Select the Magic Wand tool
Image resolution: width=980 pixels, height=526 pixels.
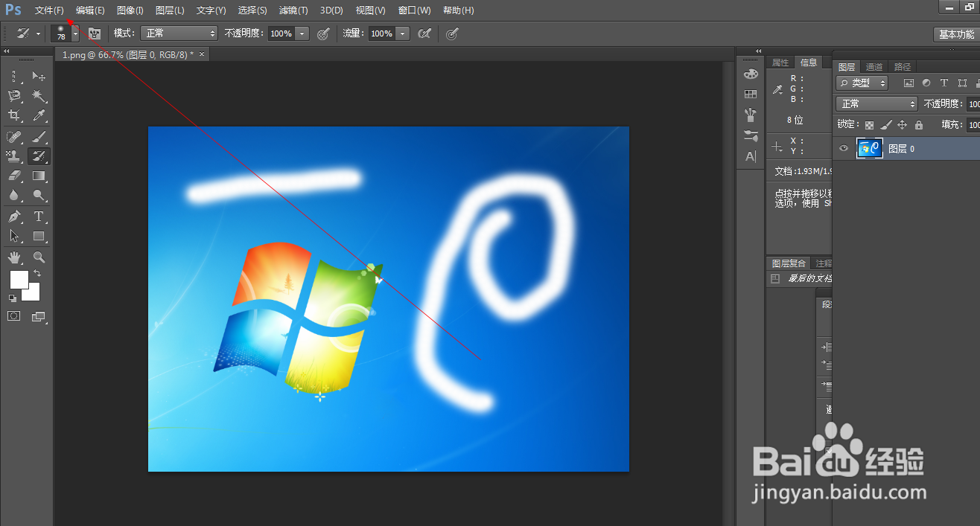(x=39, y=96)
